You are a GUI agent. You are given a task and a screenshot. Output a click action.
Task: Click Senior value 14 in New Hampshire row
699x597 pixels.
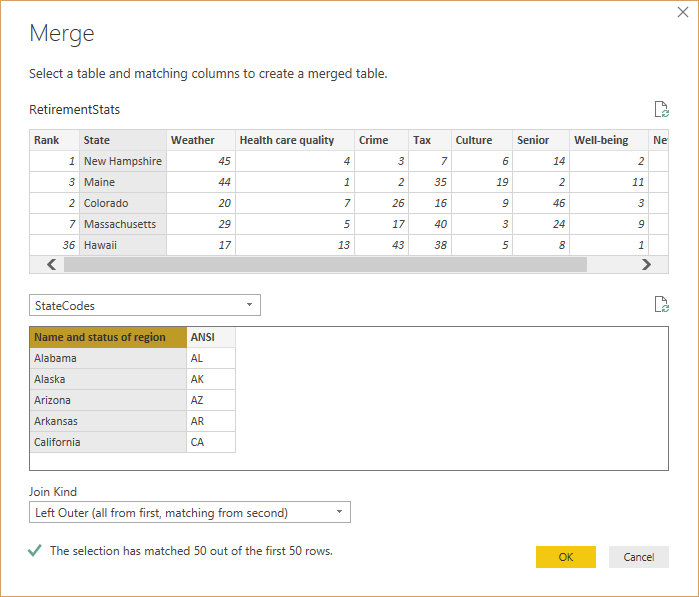(541, 161)
